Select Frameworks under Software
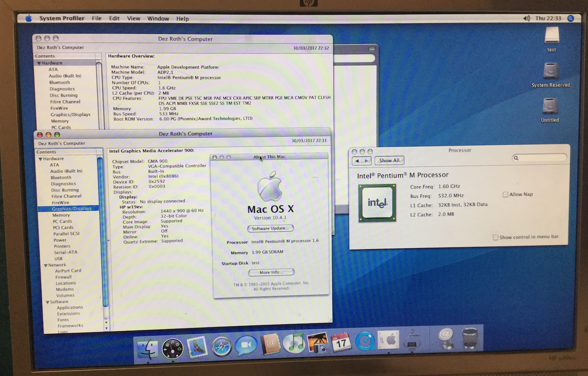Image resolution: width=588 pixels, height=376 pixels. pyautogui.click(x=70, y=326)
